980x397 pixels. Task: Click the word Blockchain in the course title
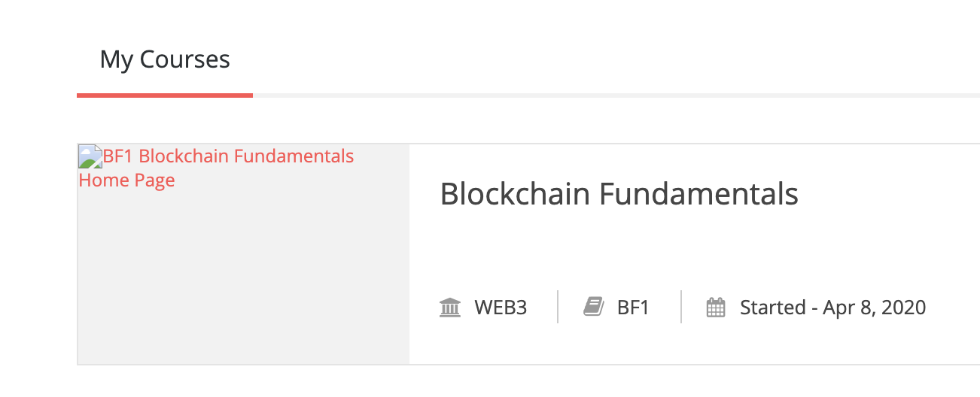[514, 194]
